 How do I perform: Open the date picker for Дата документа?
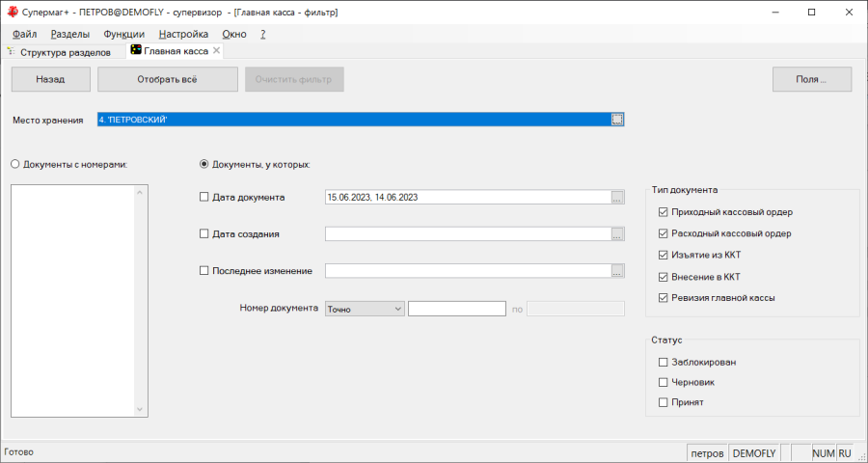click(x=618, y=197)
